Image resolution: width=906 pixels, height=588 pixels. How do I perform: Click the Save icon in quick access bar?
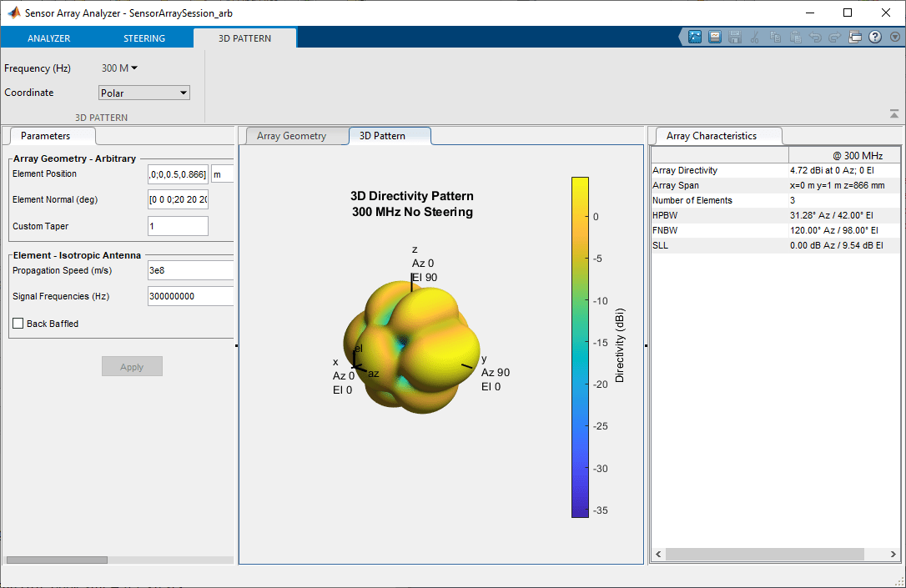point(735,38)
